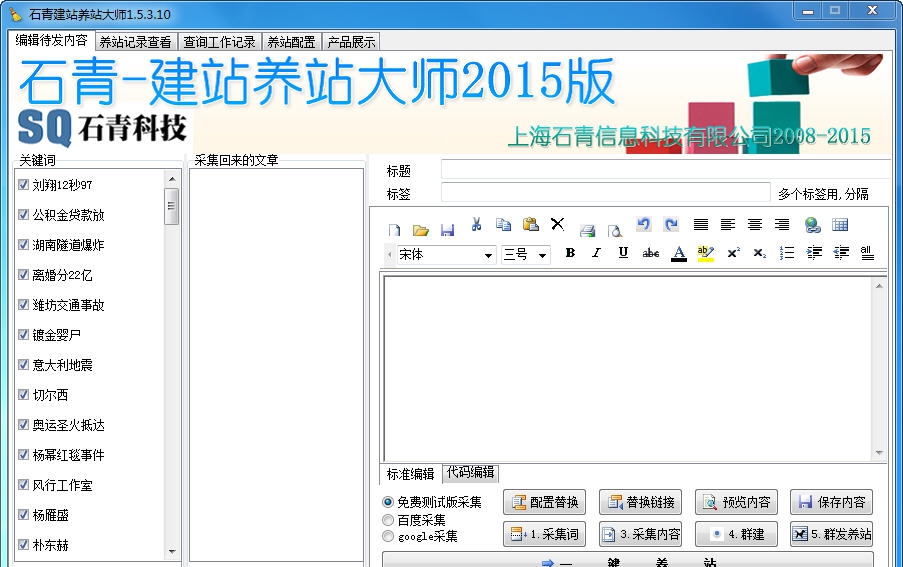Center text alignment icon

755,224
